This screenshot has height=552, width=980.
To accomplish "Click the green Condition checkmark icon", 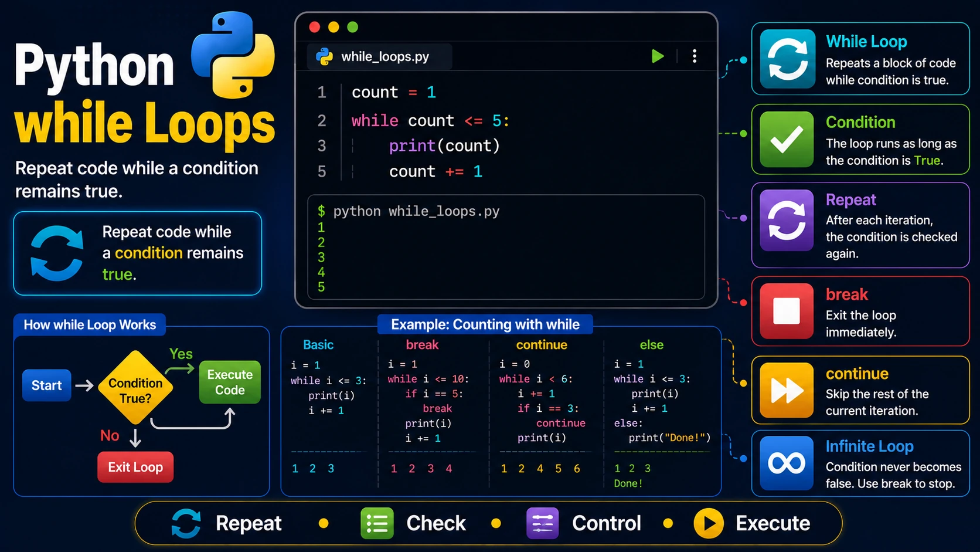I will tap(787, 140).
